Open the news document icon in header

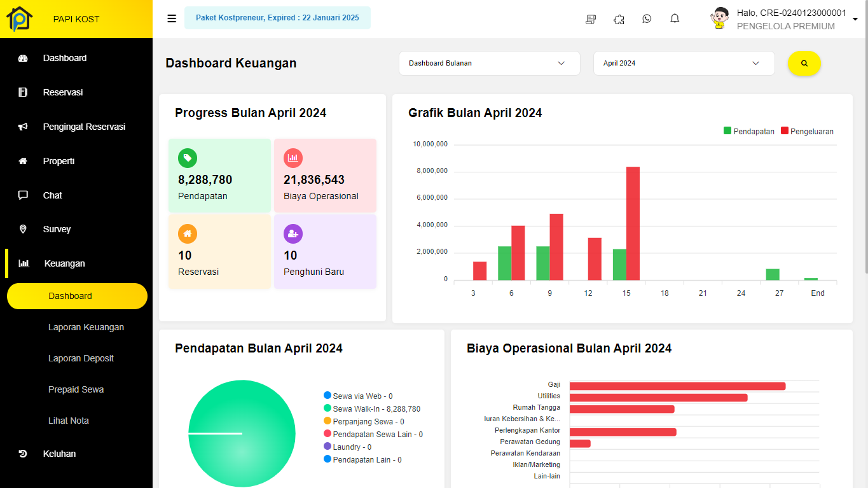pyautogui.click(x=591, y=19)
